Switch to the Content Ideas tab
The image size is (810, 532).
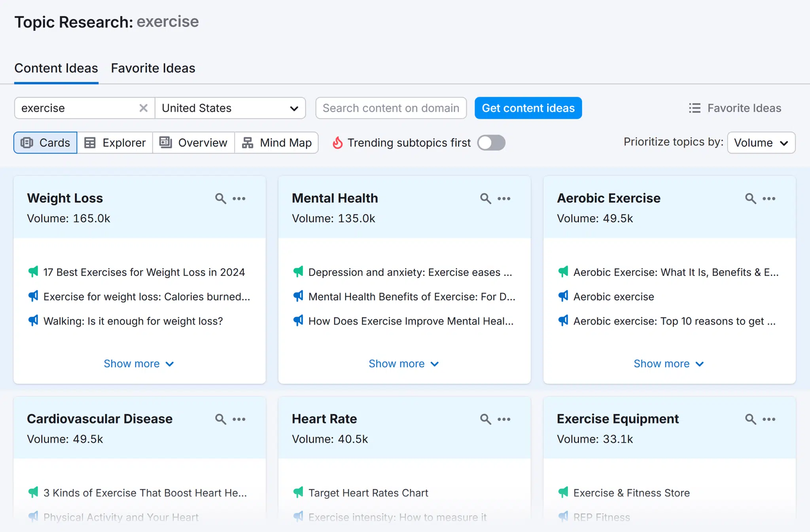[x=56, y=68]
